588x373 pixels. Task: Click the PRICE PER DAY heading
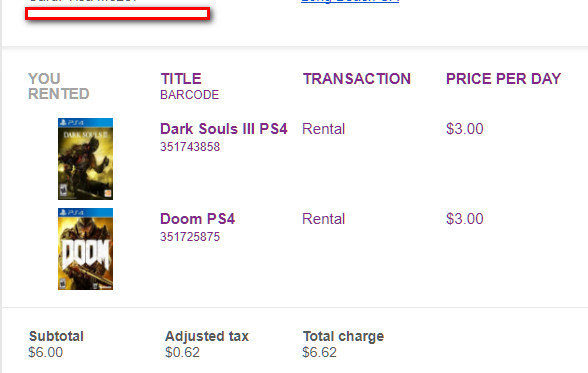pyautogui.click(x=504, y=79)
